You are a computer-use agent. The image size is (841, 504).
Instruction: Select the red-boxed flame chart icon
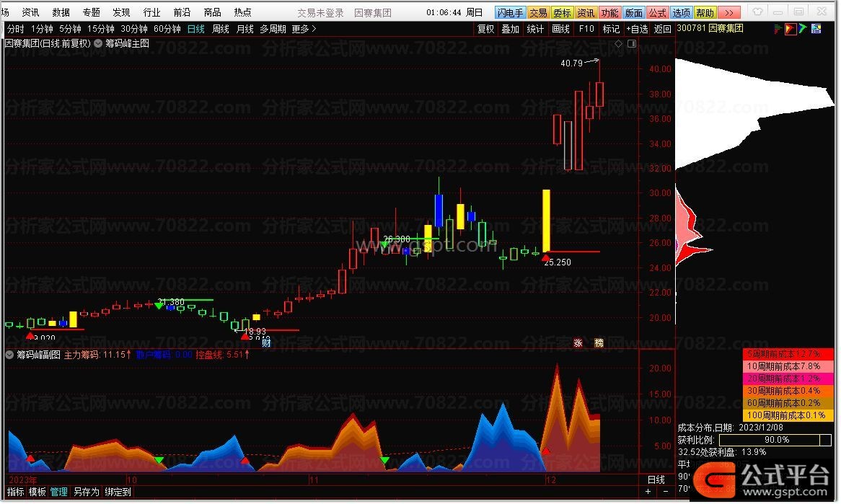coord(790,29)
